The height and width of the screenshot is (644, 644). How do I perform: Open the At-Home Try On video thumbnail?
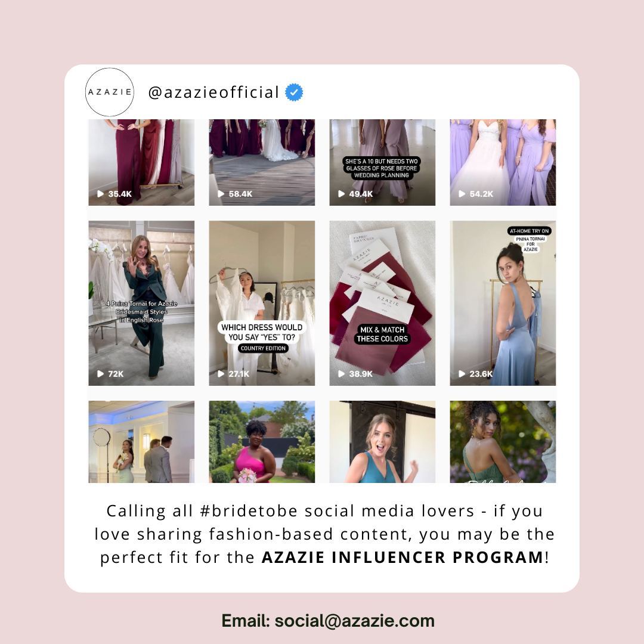point(503,303)
